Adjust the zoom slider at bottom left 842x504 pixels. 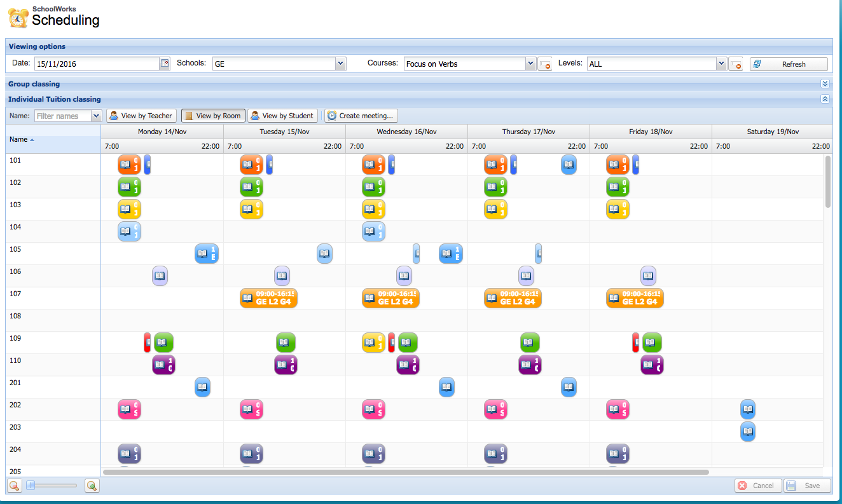pyautogui.click(x=50, y=485)
